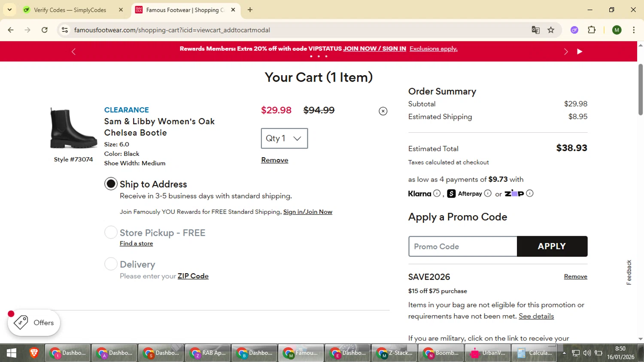Open the Zip info icon
This screenshot has height=362, width=644.
[x=530, y=193]
